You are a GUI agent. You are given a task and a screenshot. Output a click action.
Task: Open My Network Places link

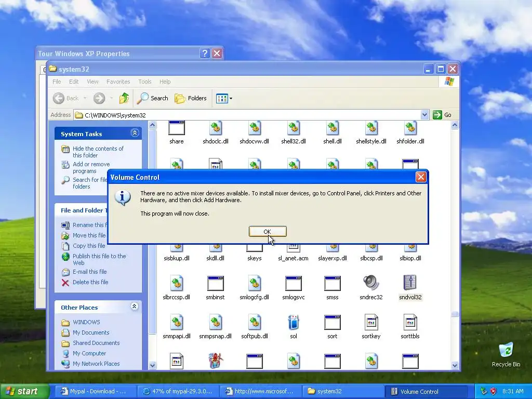pos(96,363)
